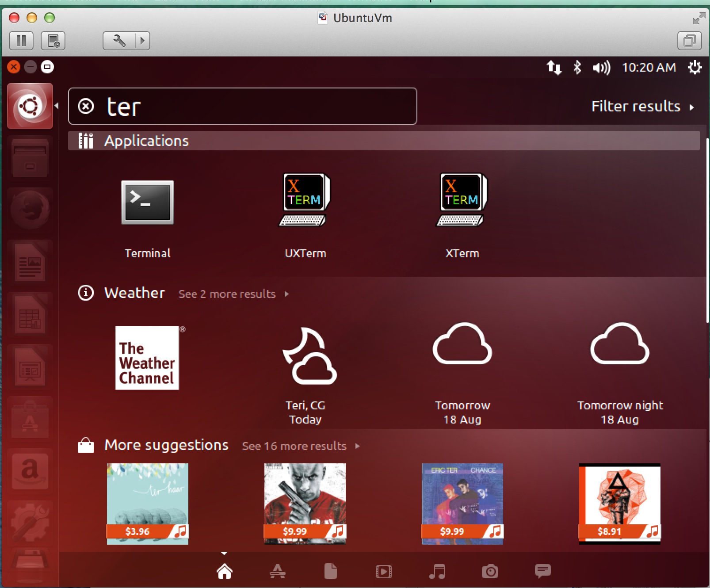710x588 pixels.
Task: Open The Weather Channel result
Action: 147,358
